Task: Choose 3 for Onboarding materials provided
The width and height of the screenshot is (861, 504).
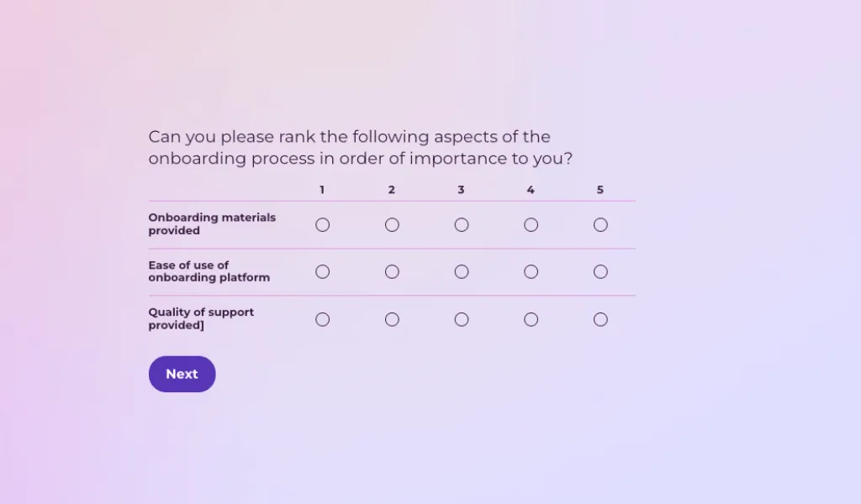Action: click(462, 225)
